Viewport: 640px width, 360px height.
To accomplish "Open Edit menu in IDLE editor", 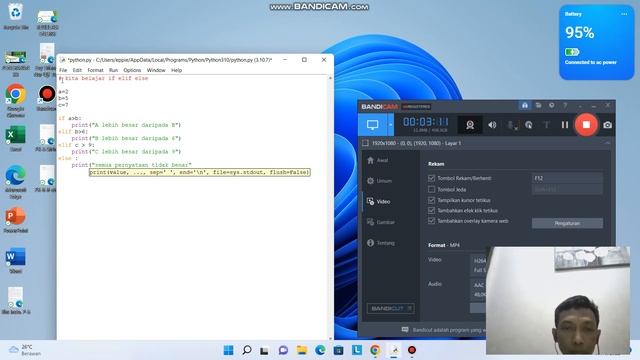I will coord(77,70).
